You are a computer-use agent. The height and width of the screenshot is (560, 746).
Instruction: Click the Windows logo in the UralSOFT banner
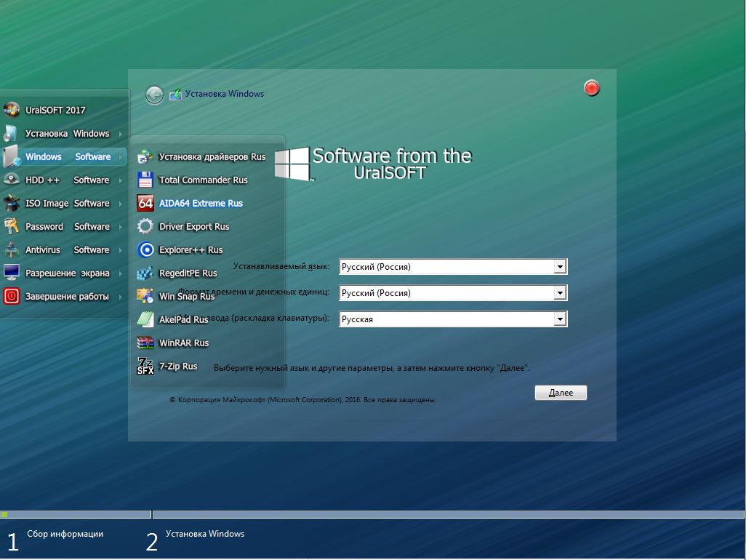[x=292, y=164]
